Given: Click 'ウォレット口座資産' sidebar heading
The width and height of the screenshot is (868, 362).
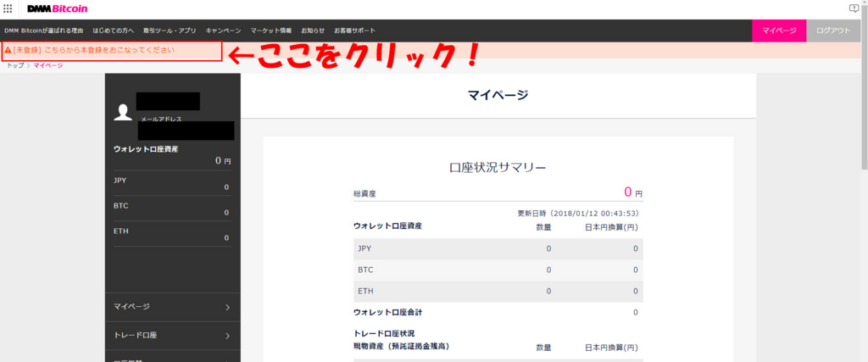Looking at the screenshot, I should coord(146,149).
